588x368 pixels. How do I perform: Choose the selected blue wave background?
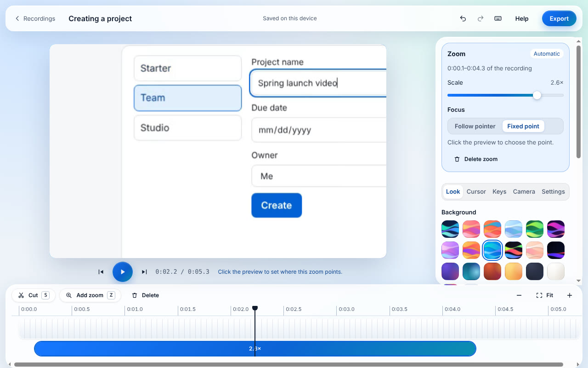tap(492, 250)
